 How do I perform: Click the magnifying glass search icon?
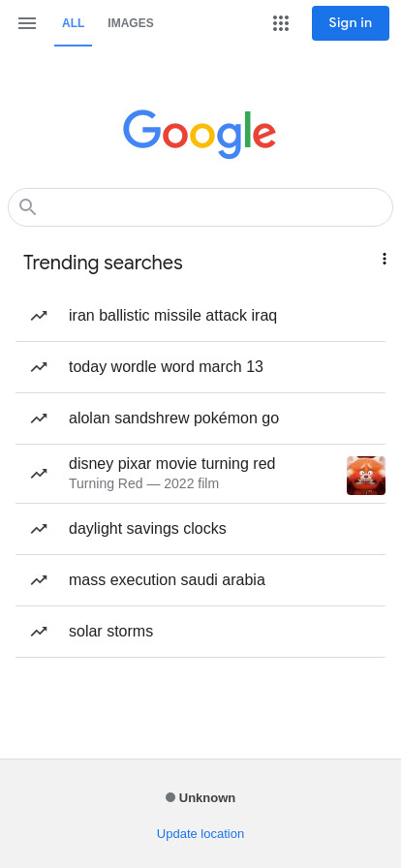coord(28,207)
